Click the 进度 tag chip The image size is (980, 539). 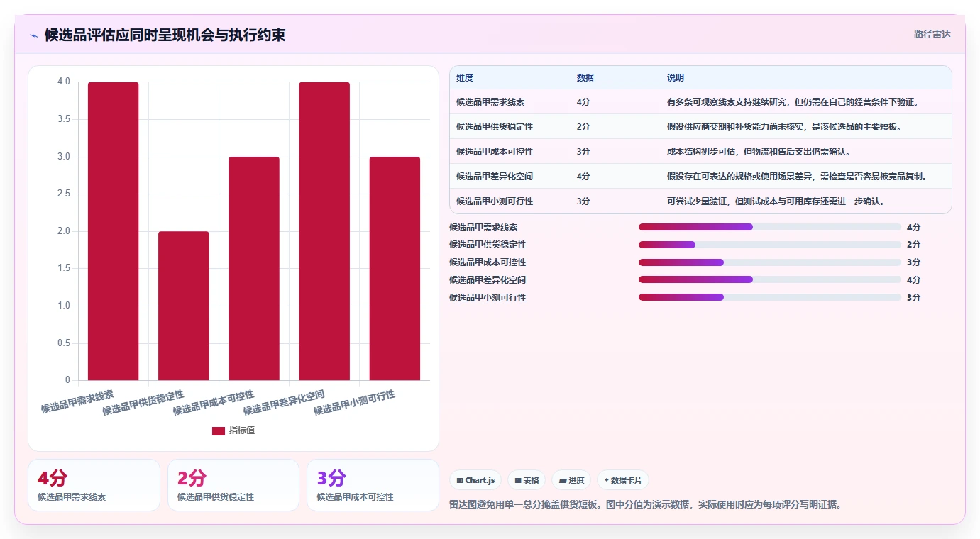tap(571, 480)
